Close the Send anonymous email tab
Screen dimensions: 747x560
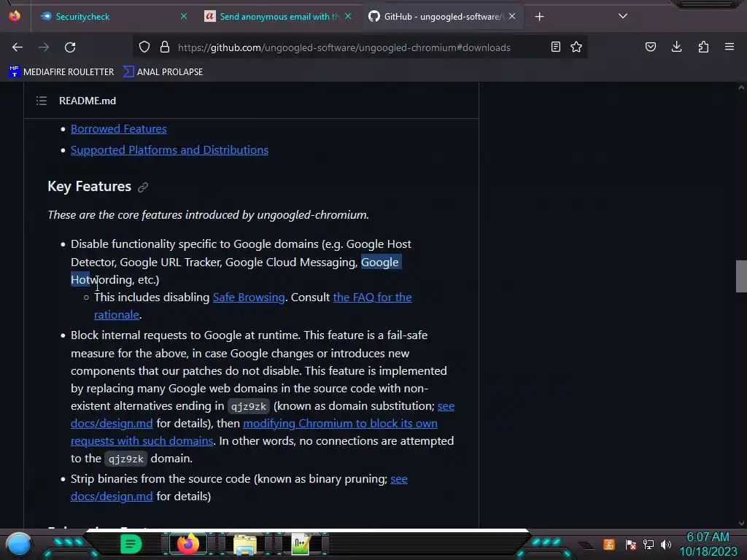pos(348,17)
